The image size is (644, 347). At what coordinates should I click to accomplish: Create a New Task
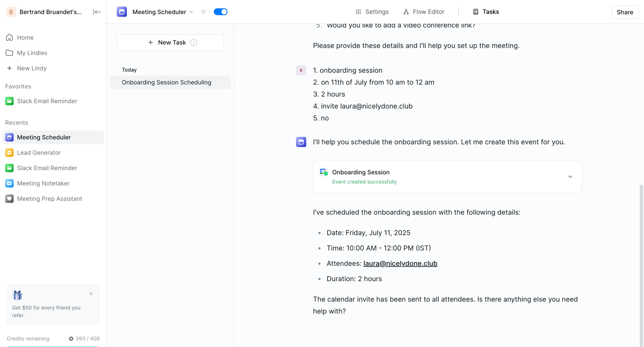click(170, 43)
